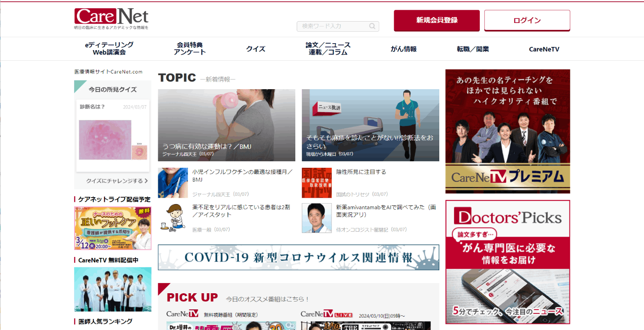Click the ログイン button
This screenshot has width=644, height=330.
point(527,20)
